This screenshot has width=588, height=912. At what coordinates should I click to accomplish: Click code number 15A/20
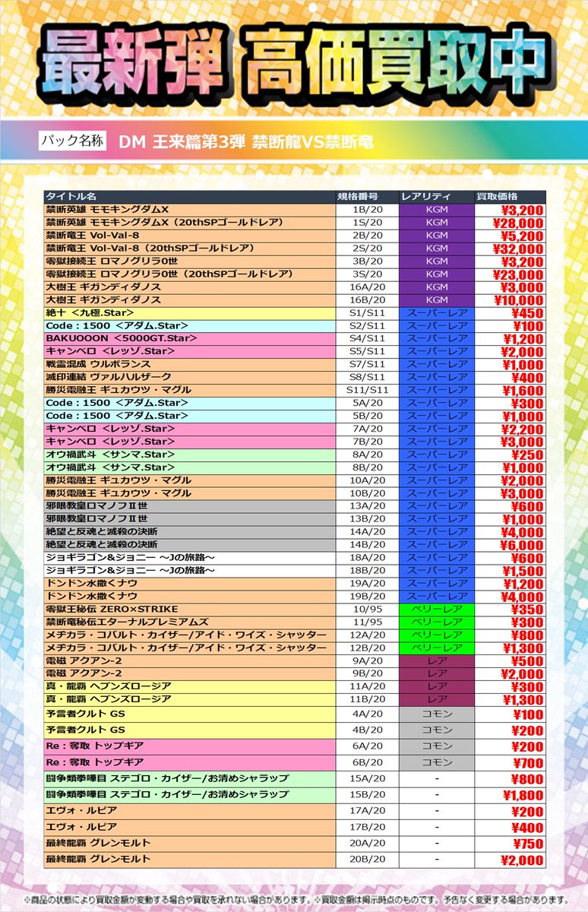(367, 778)
